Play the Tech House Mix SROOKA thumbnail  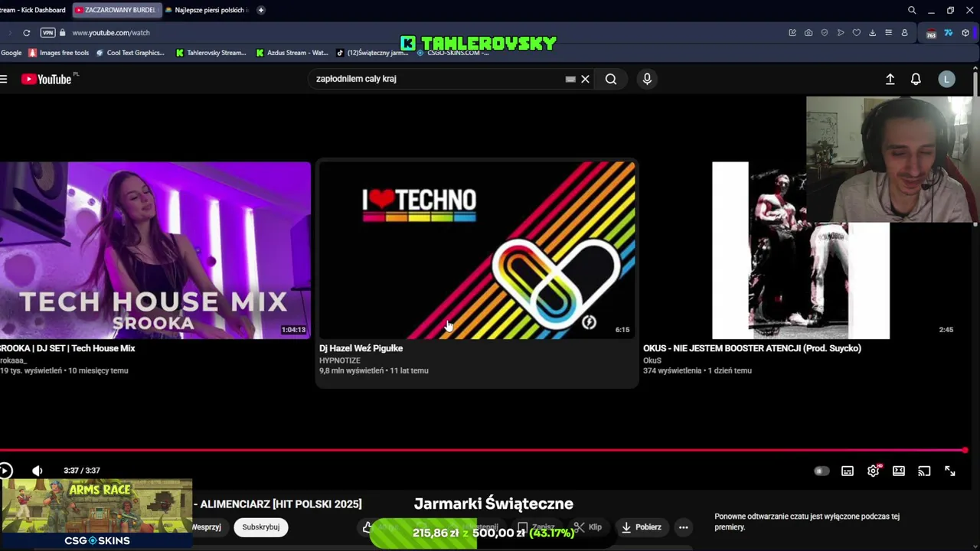[x=155, y=250]
